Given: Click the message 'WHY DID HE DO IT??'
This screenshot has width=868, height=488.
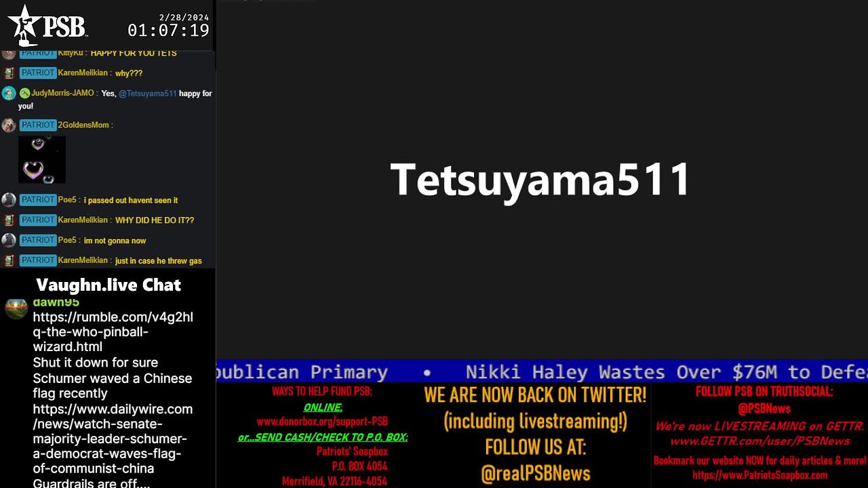Looking at the screenshot, I should click(155, 220).
